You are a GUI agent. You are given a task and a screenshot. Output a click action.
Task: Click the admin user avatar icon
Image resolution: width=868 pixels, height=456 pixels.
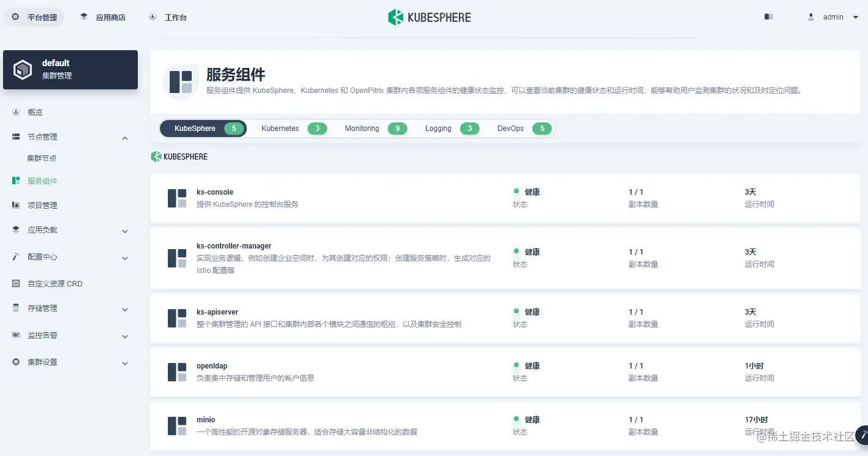click(811, 17)
